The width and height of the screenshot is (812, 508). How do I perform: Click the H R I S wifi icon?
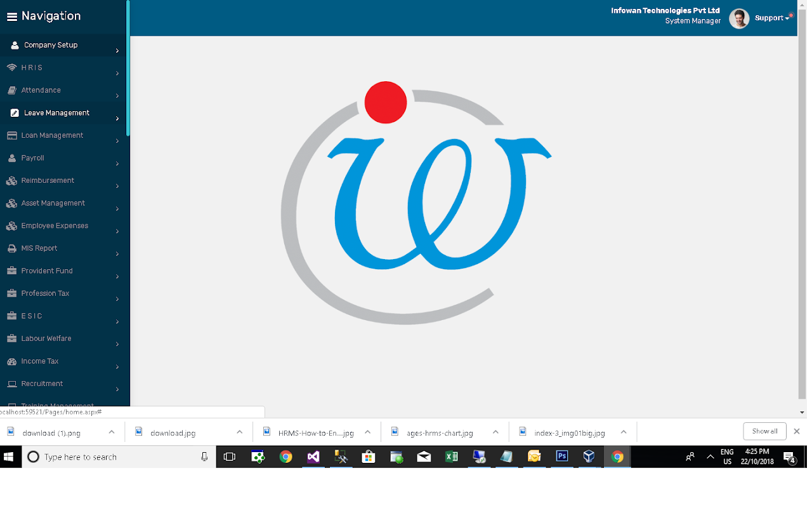tap(11, 67)
